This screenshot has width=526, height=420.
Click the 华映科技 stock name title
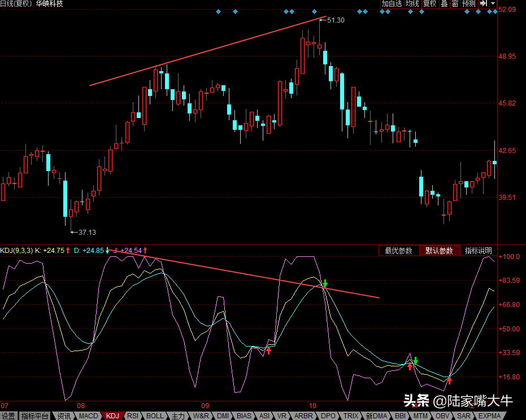(x=49, y=4)
